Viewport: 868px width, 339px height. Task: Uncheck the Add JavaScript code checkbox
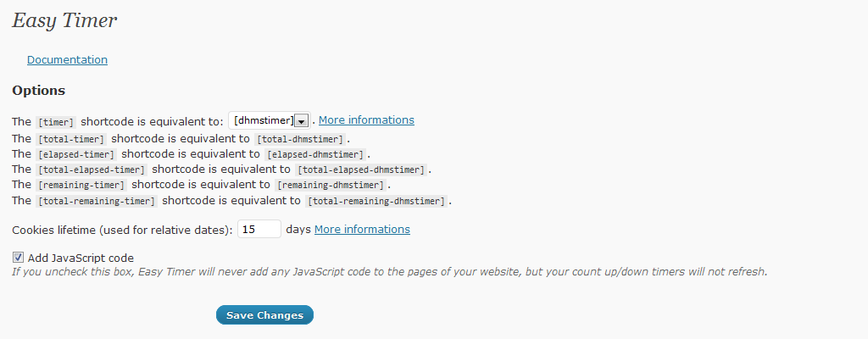19,258
